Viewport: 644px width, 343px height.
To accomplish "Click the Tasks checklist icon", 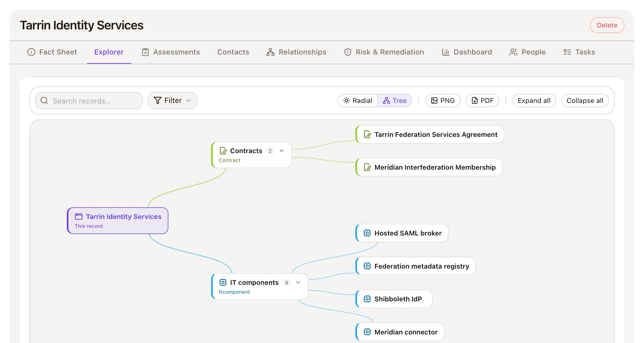I will (567, 52).
